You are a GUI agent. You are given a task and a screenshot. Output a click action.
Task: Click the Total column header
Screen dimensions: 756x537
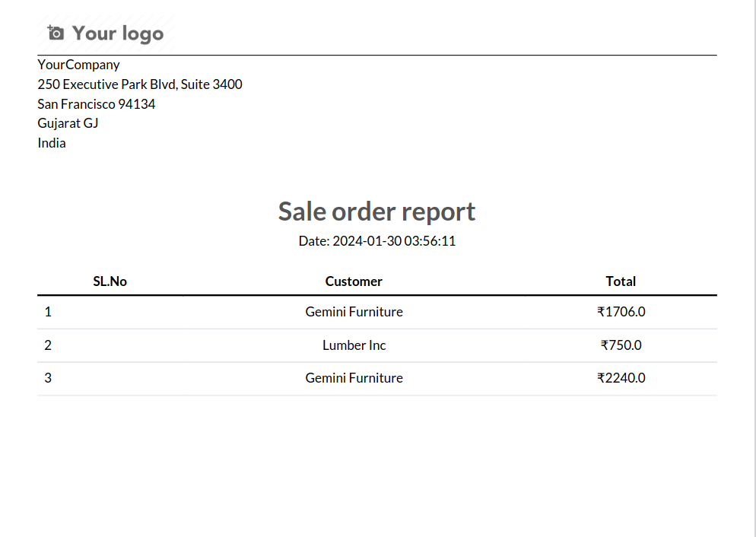click(621, 281)
